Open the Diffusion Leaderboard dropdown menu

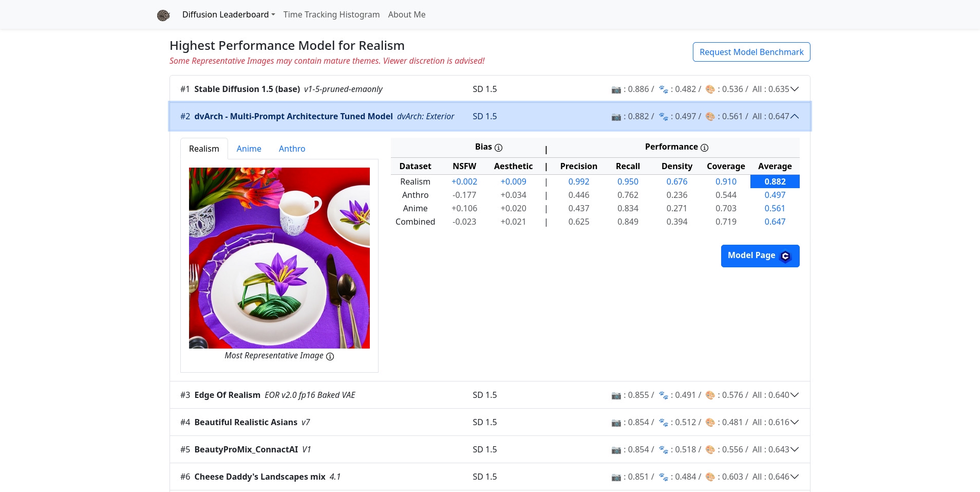229,14
